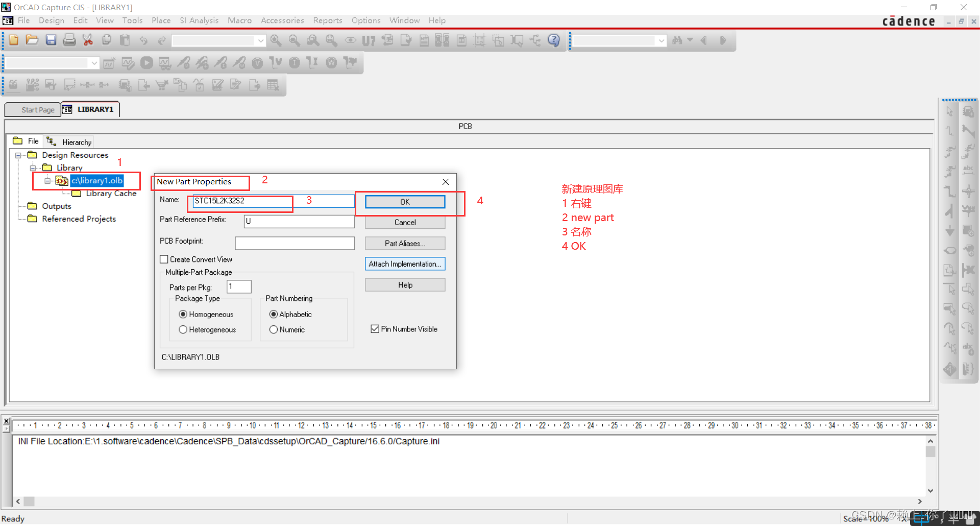Click the Parts per Pkg field

[x=239, y=286]
